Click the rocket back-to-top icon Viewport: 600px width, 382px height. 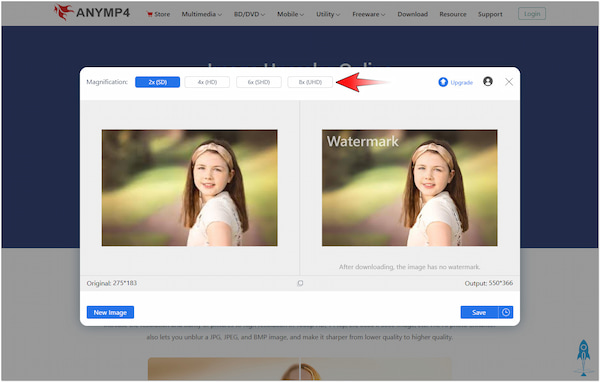(x=583, y=357)
